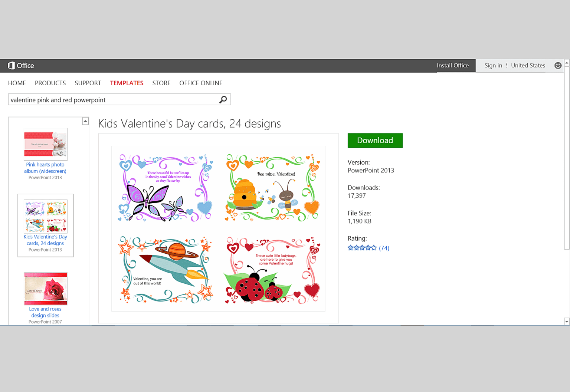Open the United States region selector
Screen dimensions: 570x392
(x=528, y=65)
